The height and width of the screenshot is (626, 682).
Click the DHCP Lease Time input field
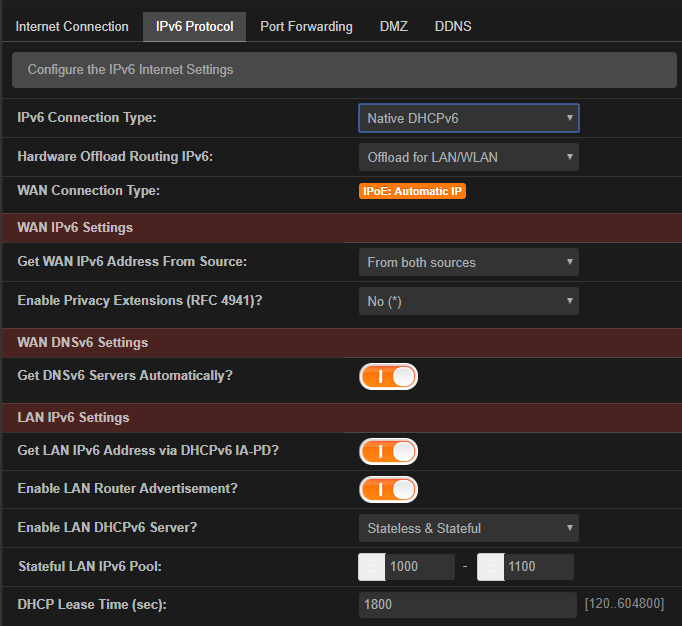tap(468, 604)
